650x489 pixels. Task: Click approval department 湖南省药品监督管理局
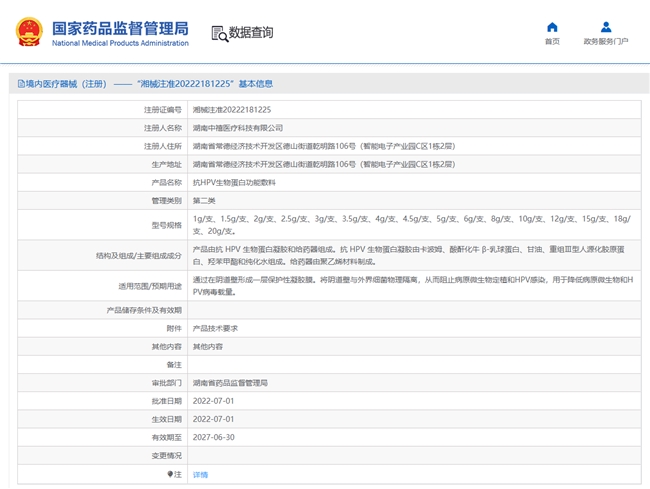pyautogui.click(x=230, y=383)
